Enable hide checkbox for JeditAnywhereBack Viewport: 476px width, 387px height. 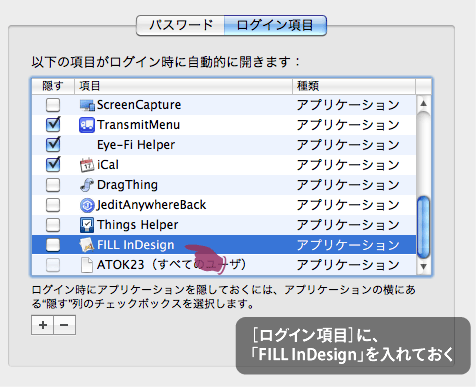pos(53,205)
